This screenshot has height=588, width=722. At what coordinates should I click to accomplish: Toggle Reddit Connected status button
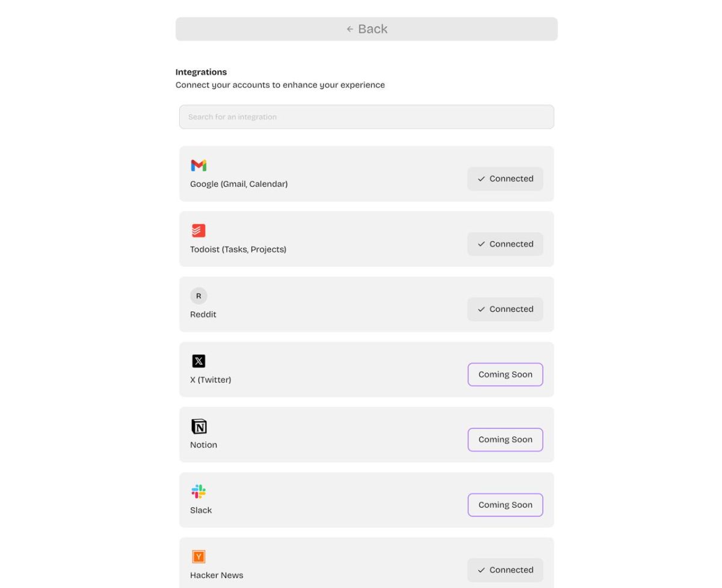pos(505,309)
